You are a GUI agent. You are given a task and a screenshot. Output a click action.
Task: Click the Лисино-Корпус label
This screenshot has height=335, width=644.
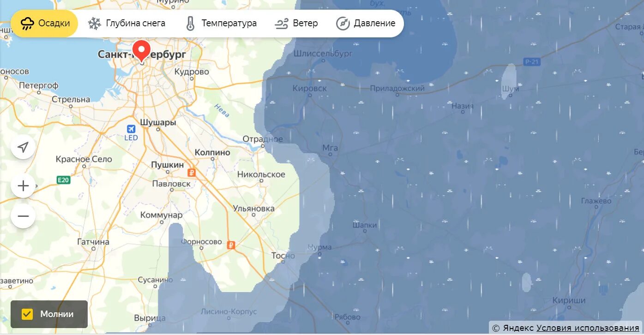tap(229, 311)
